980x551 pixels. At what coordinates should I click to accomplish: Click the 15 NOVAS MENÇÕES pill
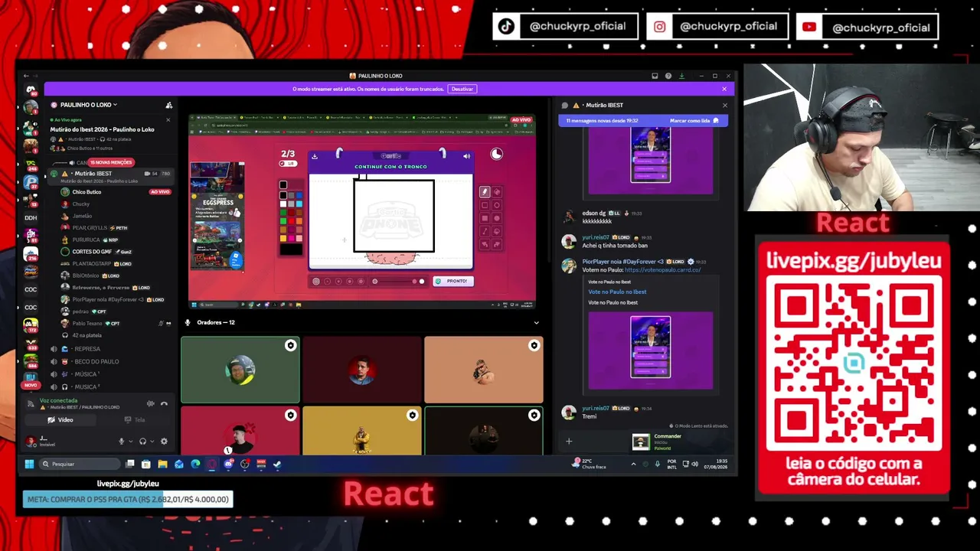coord(111,162)
